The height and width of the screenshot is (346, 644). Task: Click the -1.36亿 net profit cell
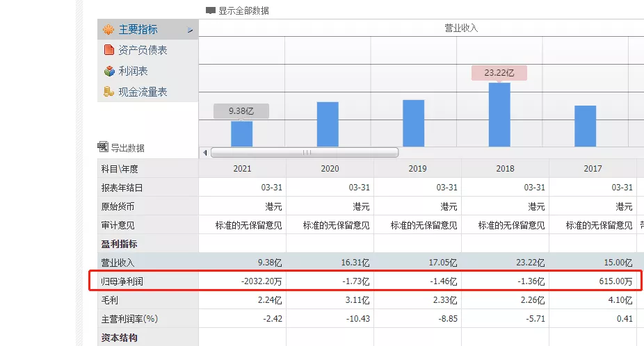[505, 281]
